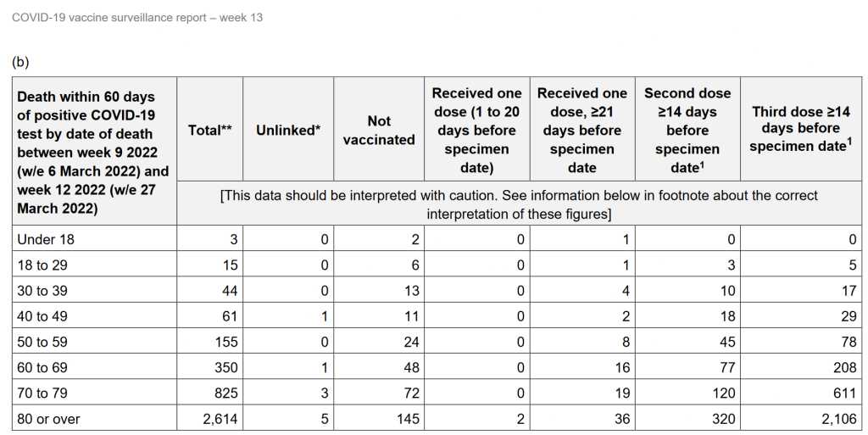Select the 2,106 third dose cell
The image size is (868, 435).
point(838,419)
